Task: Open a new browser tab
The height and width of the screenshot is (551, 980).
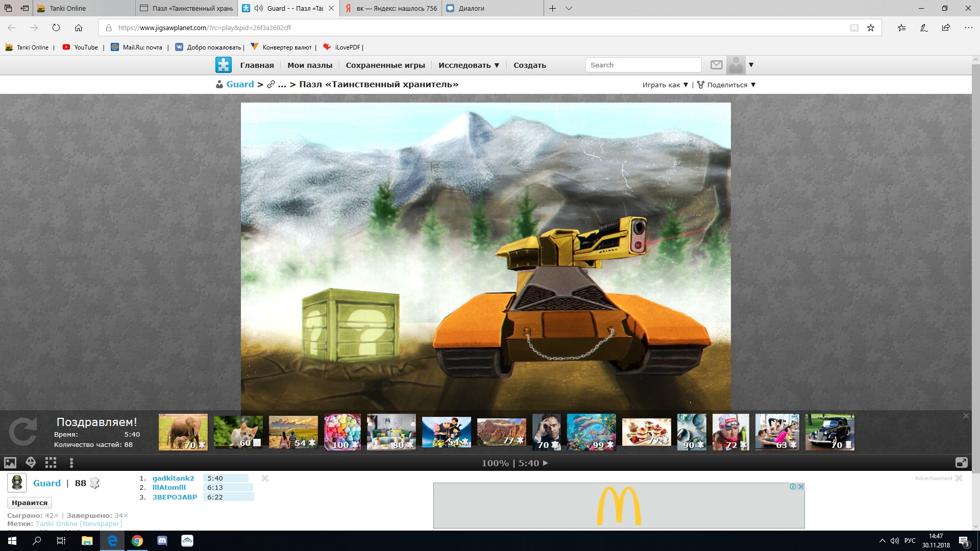Action: [552, 8]
